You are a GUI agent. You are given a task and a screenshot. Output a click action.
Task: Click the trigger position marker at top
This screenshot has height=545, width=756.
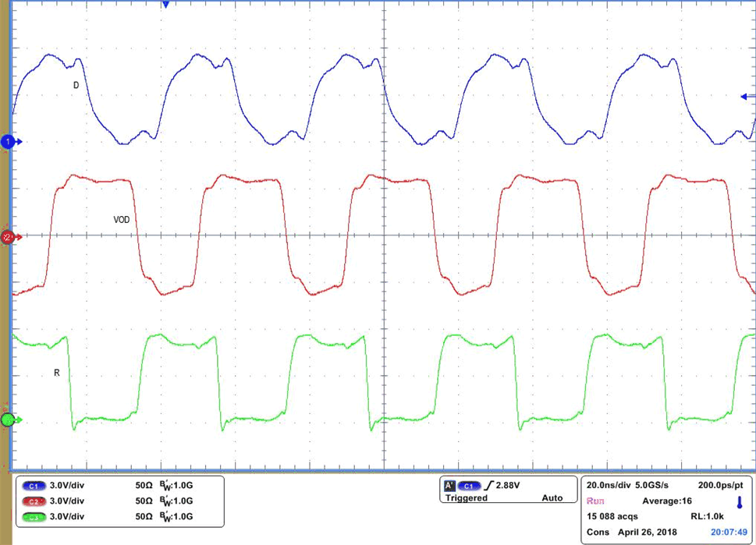pyautogui.click(x=164, y=5)
